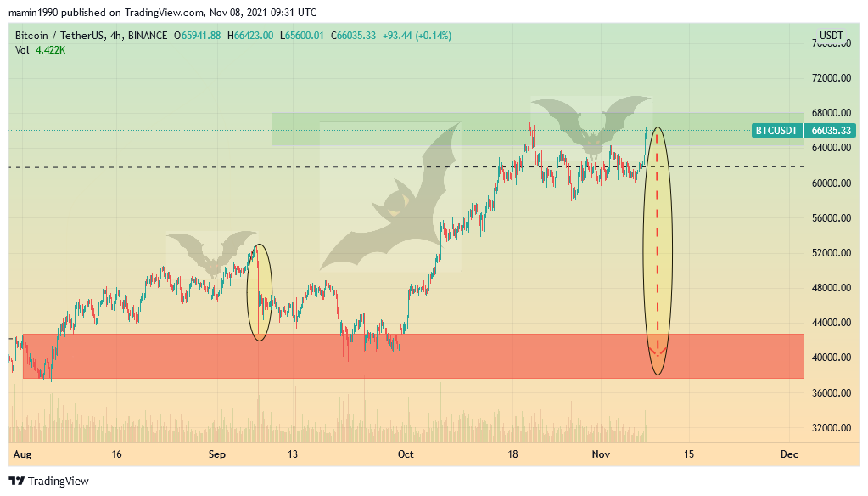This screenshot has height=496, width=868.
Task: Click the 36000.00 price axis label
Action: [x=831, y=393]
